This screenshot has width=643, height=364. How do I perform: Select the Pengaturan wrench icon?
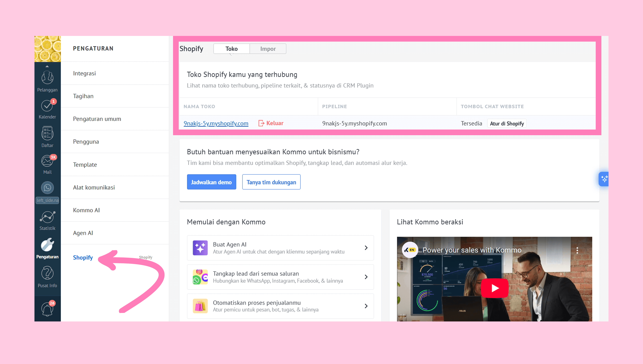click(x=47, y=248)
